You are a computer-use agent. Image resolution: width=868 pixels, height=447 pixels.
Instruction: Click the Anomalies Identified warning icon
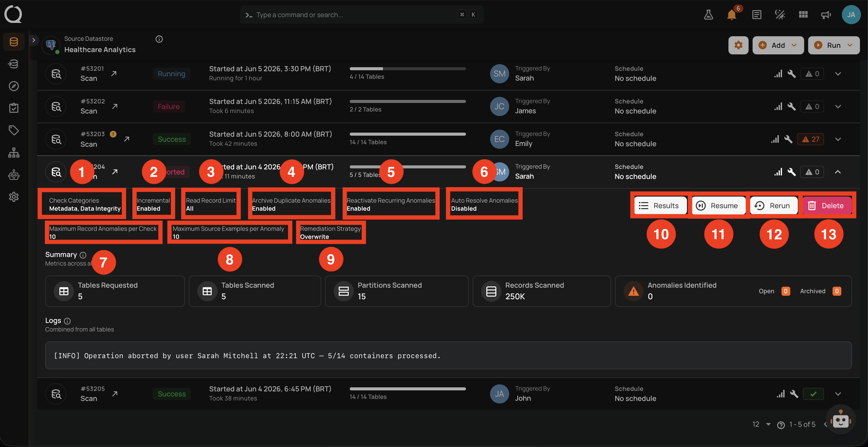pos(633,291)
